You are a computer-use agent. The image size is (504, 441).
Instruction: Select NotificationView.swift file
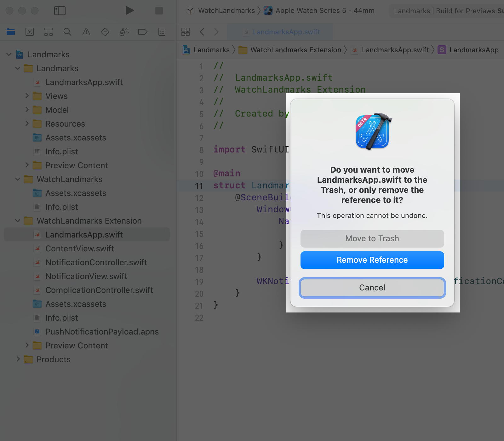tap(86, 276)
